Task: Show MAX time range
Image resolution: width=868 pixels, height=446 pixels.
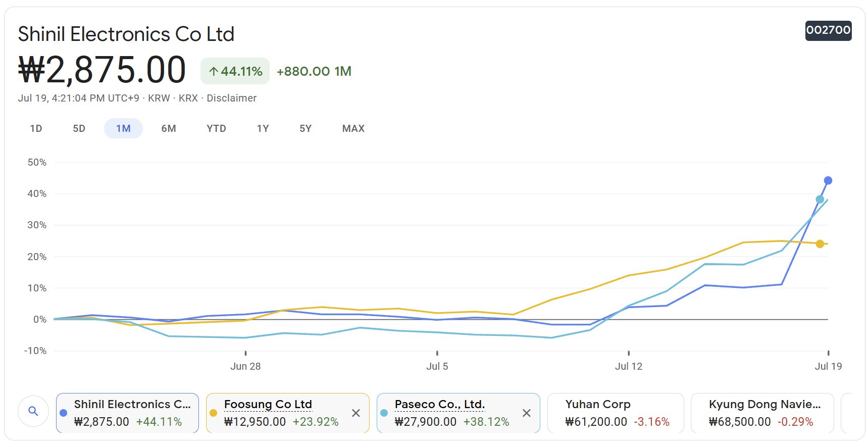Action: click(x=353, y=129)
